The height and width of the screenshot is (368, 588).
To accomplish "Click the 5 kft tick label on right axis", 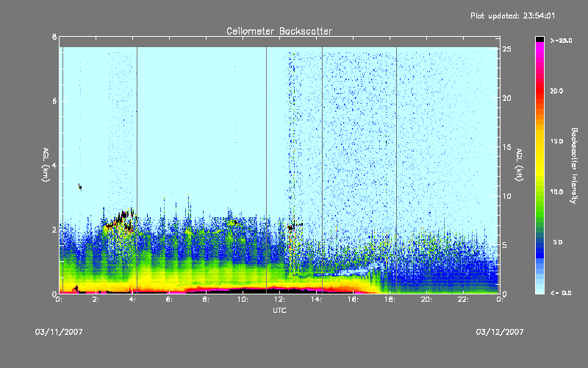I will coord(505,245).
